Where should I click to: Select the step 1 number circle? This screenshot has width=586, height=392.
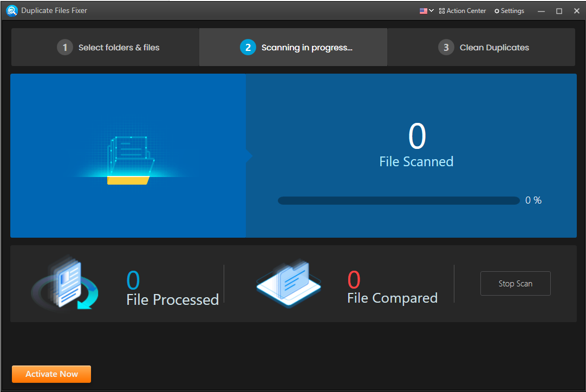tap(65, 48)
